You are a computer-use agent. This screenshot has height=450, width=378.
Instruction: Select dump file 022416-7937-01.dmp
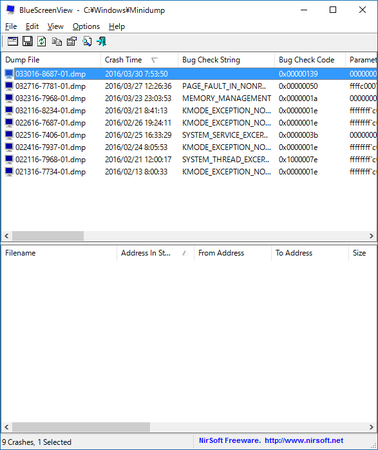click(50, 147)
